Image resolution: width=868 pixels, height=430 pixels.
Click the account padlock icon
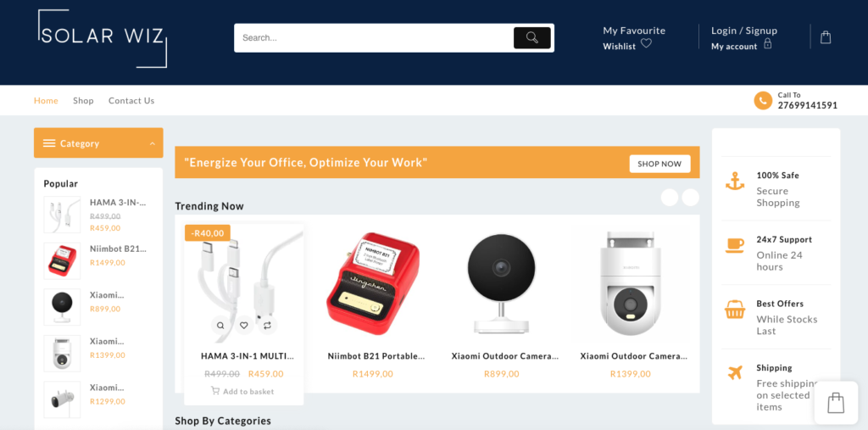point(768,44)
